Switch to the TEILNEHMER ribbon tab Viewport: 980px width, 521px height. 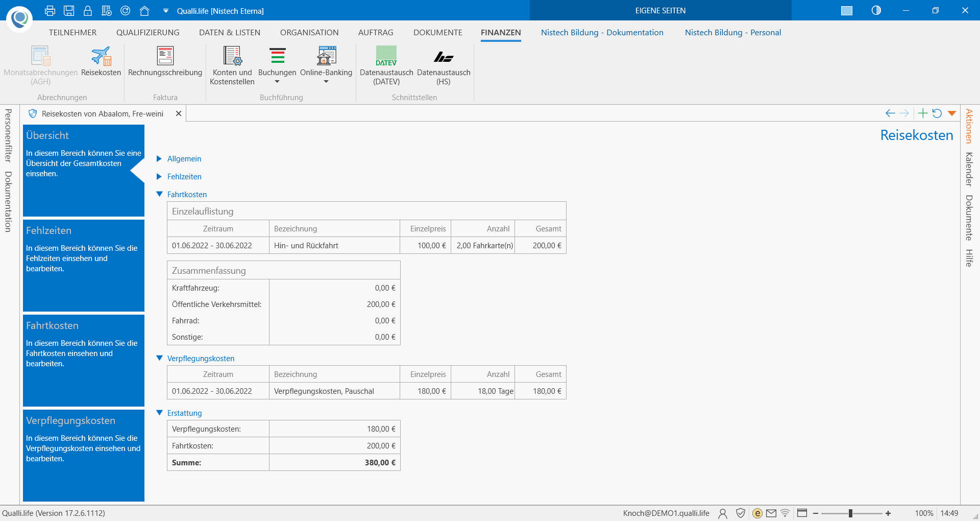point(73,33)
